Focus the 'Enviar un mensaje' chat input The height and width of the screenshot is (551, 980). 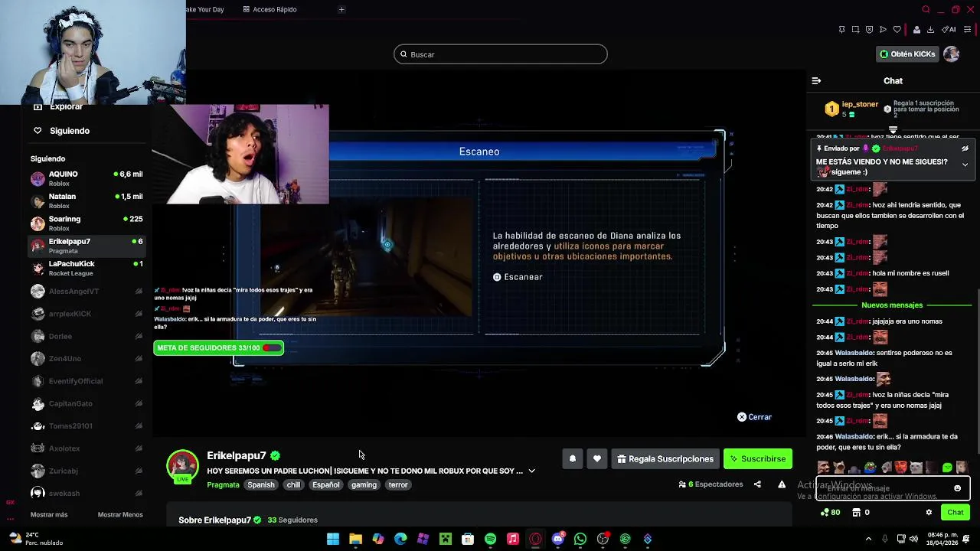pos(893,488)
